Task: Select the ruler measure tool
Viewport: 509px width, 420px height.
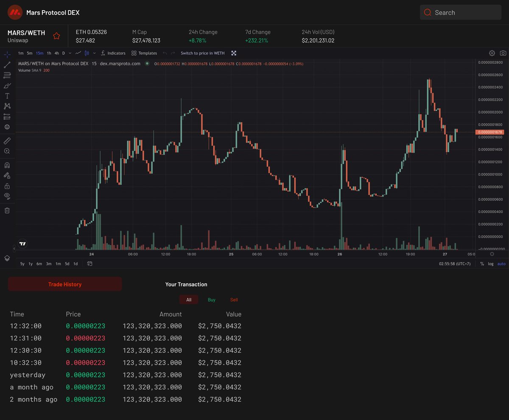Action: point(7,140)
